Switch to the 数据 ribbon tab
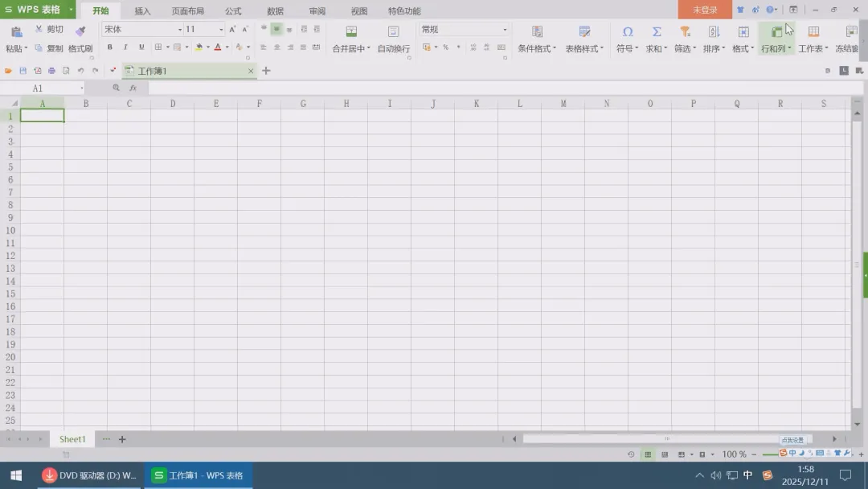The width and height of the screenshot is (868, 489). (x=275, y=11)
